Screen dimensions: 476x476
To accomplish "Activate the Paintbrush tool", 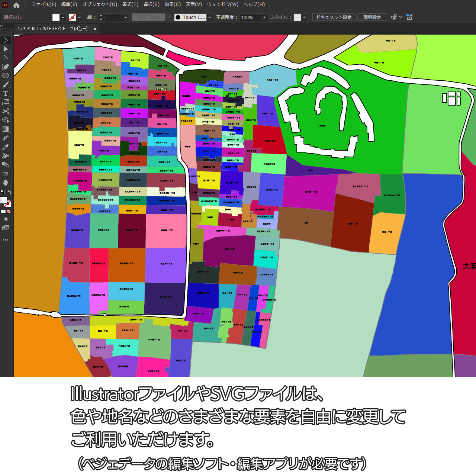I will coord(6,85).
